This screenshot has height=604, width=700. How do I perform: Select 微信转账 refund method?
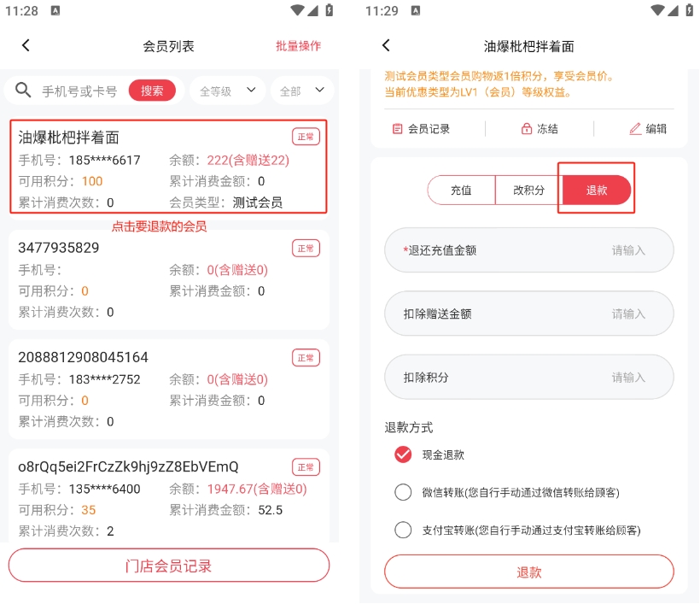[404, 492]
